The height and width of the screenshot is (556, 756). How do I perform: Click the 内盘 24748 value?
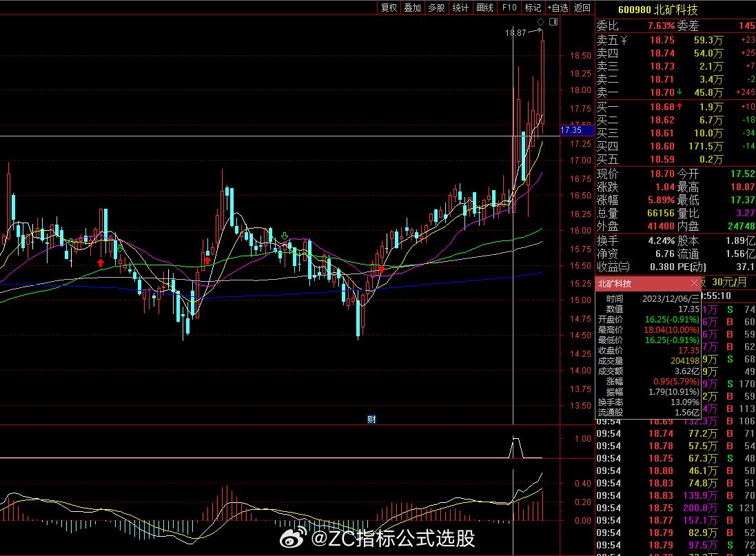coord(742,226)
